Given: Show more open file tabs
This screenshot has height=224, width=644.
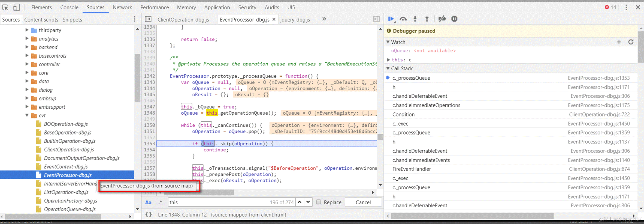Looking at the screenshot, I should pyautogui.click(x=324, y=19).
